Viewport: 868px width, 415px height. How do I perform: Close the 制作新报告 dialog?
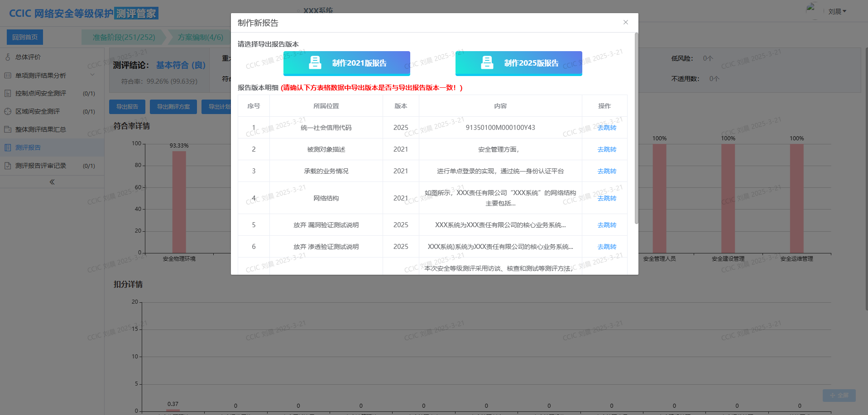pos(625,22)
